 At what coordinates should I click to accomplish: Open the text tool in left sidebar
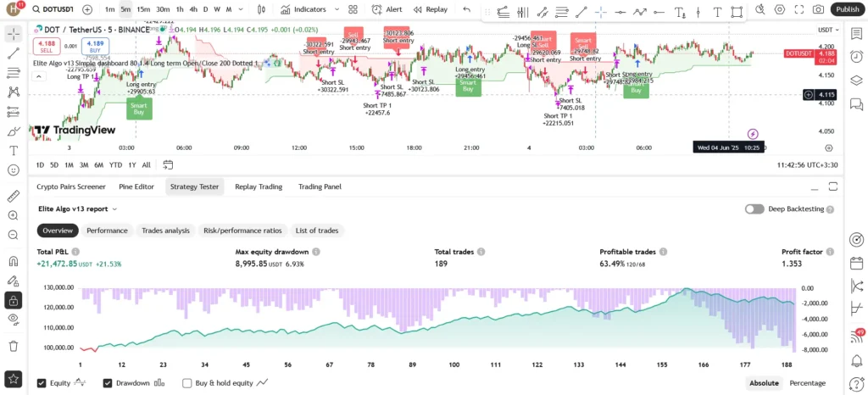tap(14, 151)
